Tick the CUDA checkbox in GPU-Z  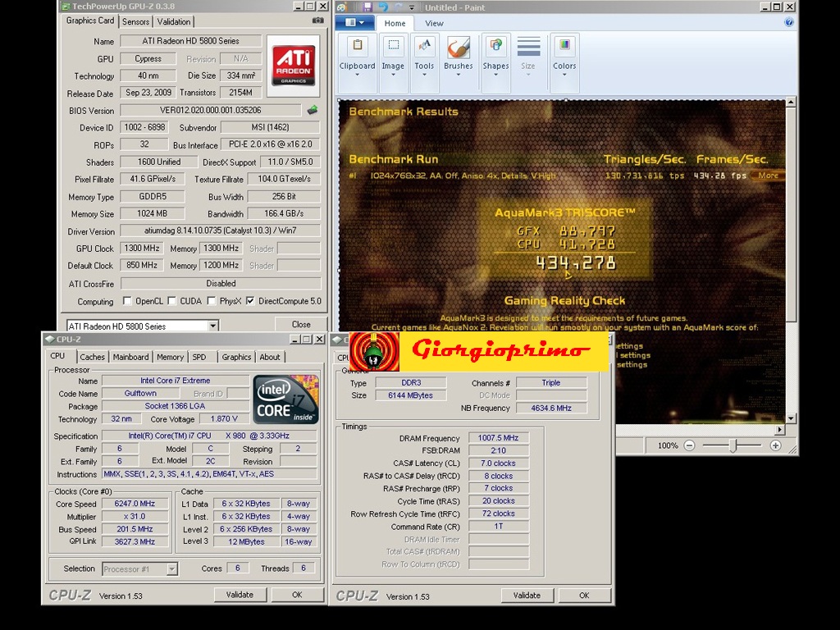coord(171,301)
